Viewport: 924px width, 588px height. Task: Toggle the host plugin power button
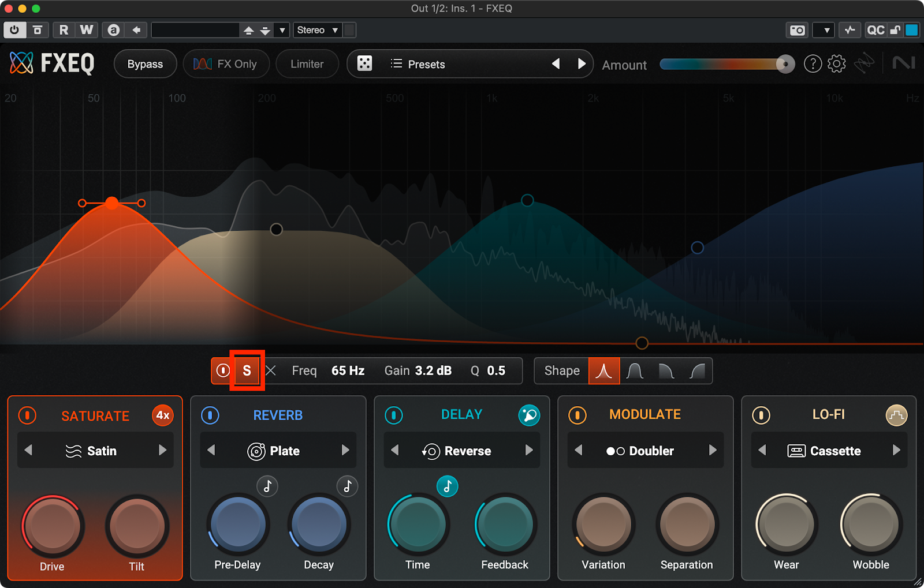point(14,30)
